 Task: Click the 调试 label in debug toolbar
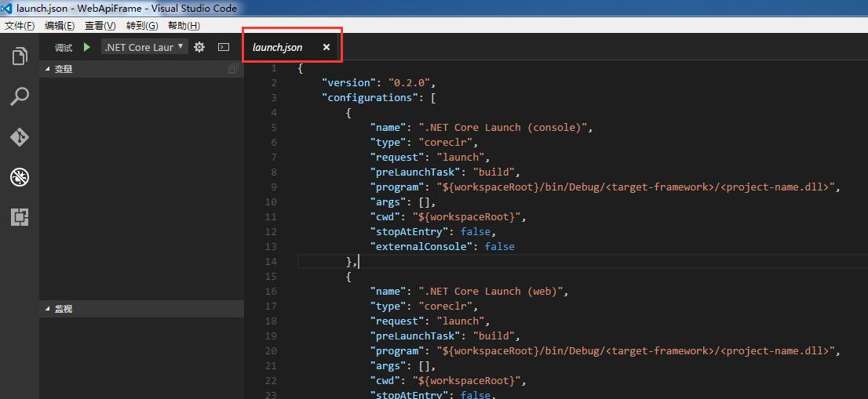pos(64,48)
